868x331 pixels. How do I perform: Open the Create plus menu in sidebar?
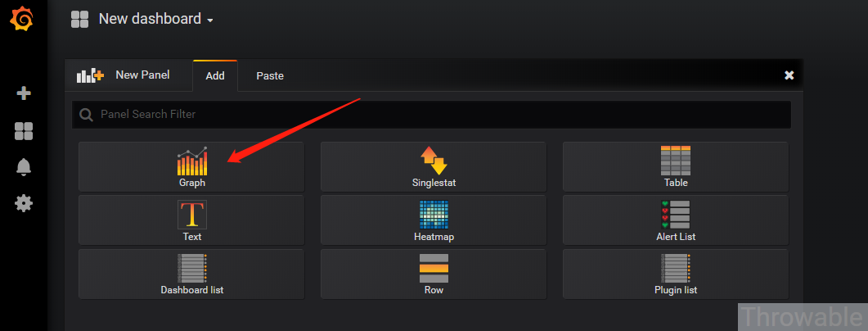[23, 93]
